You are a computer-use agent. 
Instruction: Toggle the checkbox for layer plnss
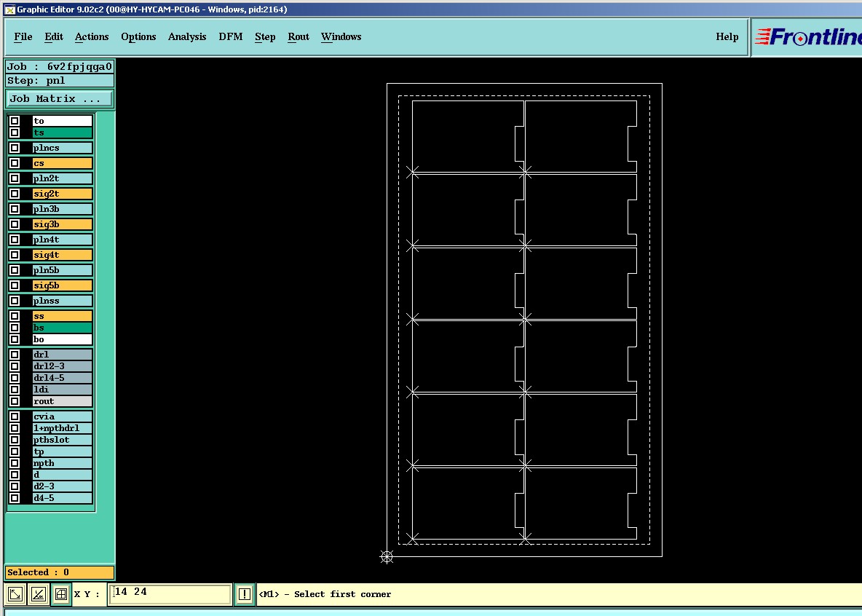(x=15, y=301)
